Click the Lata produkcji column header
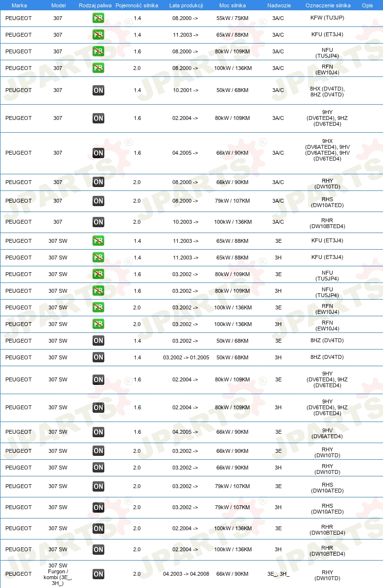 pyautogui.click(x=186, y=5)
